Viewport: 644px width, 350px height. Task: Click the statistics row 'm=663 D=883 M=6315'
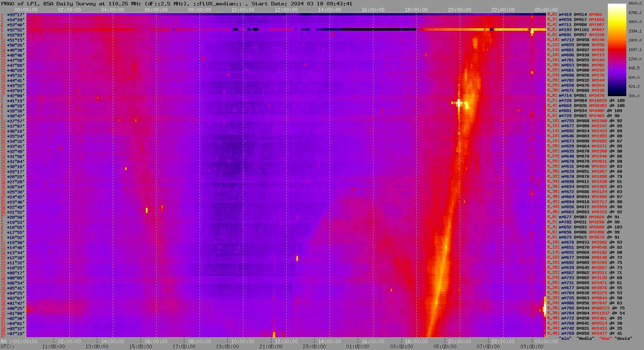click(585, 212)
